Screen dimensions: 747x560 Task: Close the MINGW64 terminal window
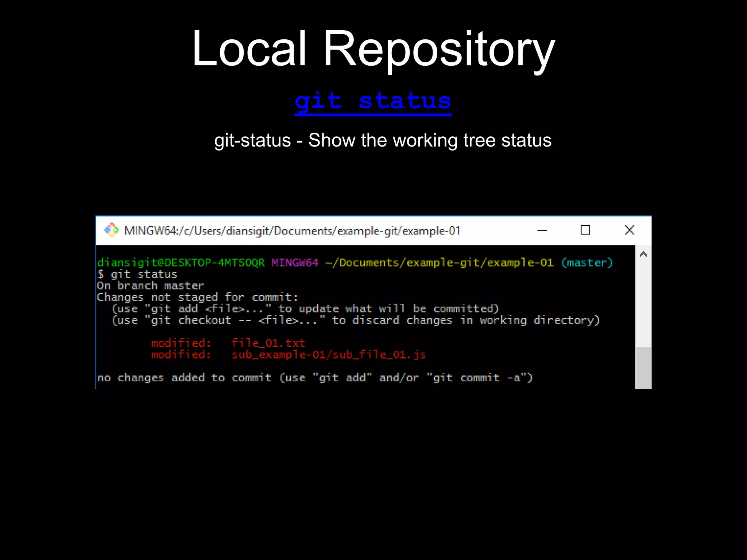pyautogui.click(x=629, y=230)
